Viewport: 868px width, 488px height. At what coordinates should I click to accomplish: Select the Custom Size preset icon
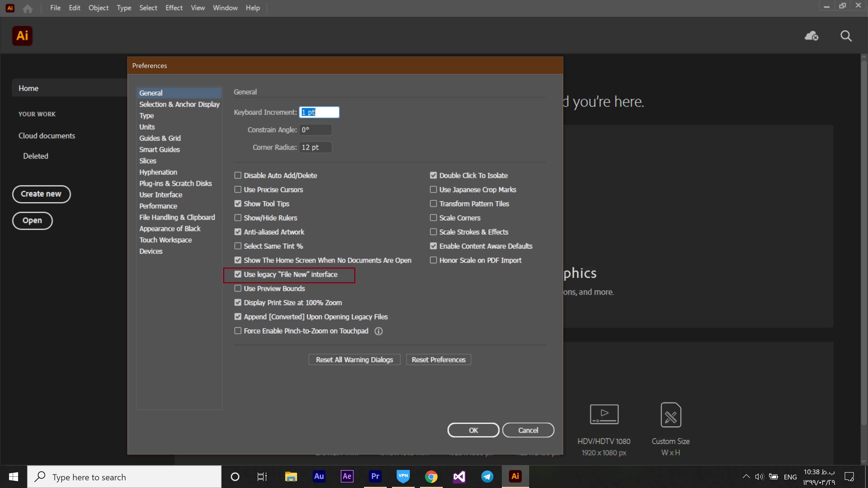[x=670, y=415]
